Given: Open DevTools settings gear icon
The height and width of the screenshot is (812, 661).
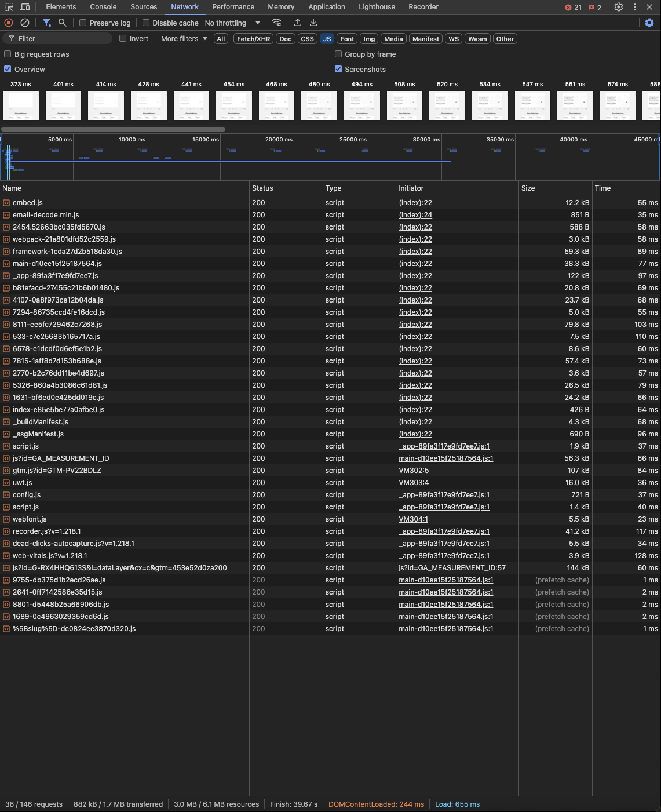Looking at the screenshot, I should coord(619,7).
